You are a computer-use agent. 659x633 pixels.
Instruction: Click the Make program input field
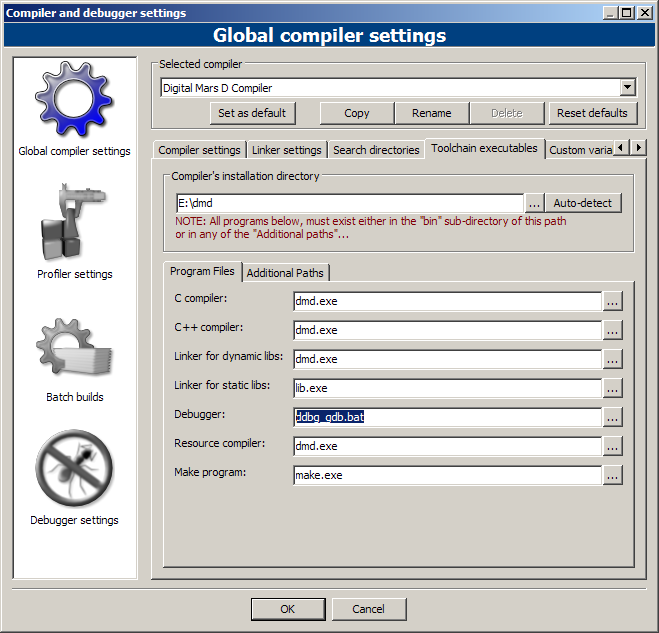pos(447,475)
